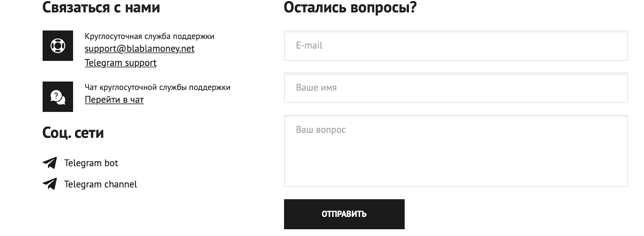
Task: Open the Telegram channel text link
Action: point(100,184)
